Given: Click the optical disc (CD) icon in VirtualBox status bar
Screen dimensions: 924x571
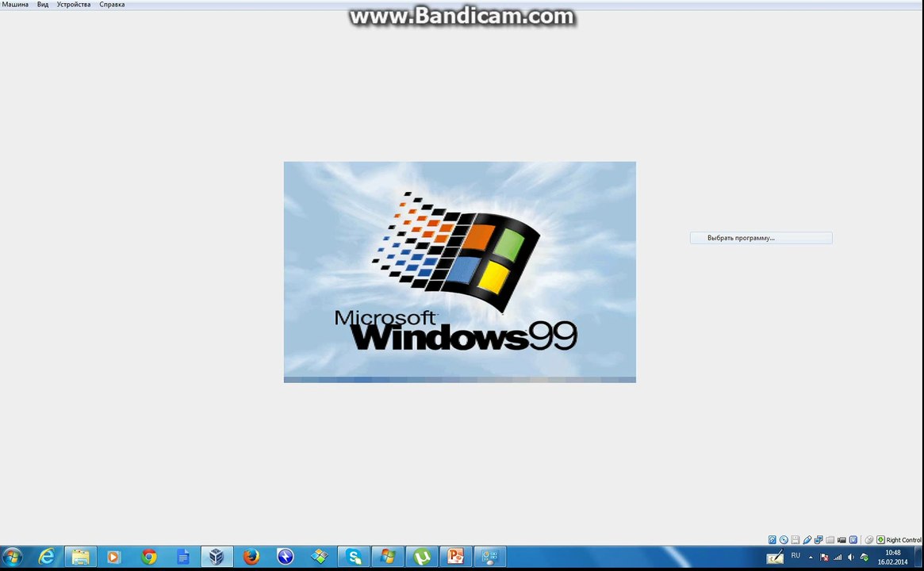Looking at the screenshot, I should point(784,540).
